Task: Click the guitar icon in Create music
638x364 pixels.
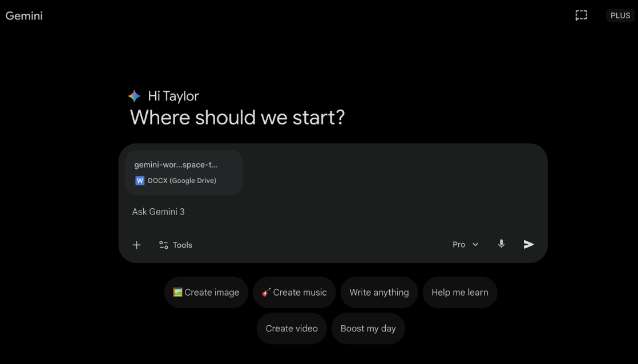Action: tap(266, 292)
